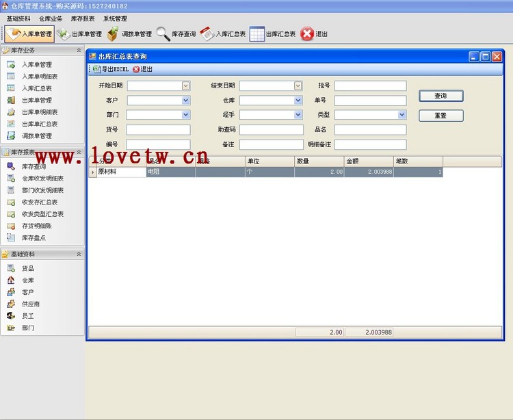The image size is (513, 420).
Task: Click the 单位 column header
Action: click(269, 161)
